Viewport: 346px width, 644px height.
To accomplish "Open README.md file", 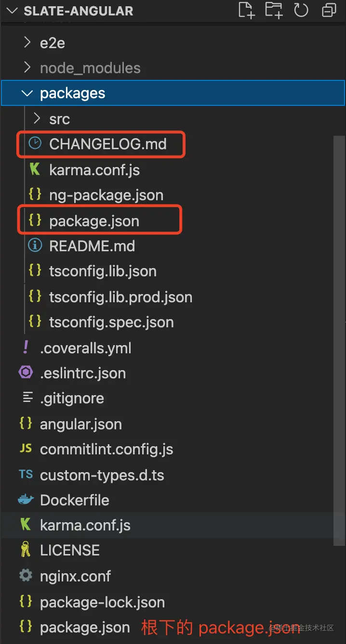I will 92,246.
